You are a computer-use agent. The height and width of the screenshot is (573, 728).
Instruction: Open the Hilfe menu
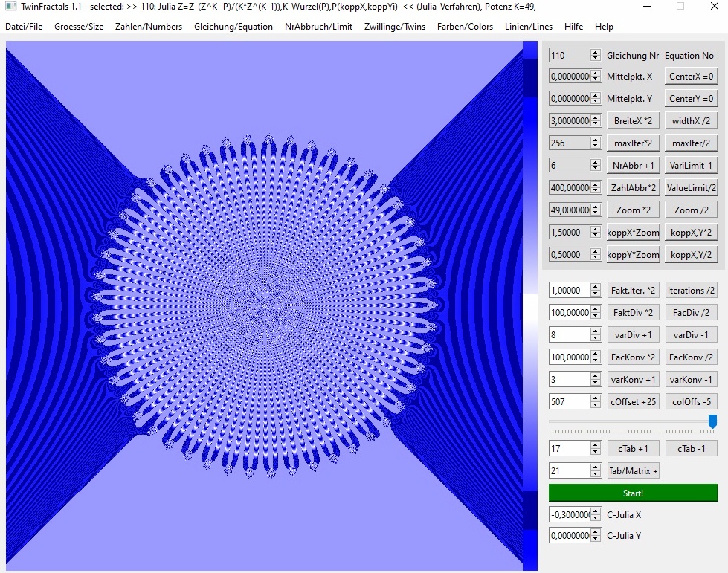point(573,27)
